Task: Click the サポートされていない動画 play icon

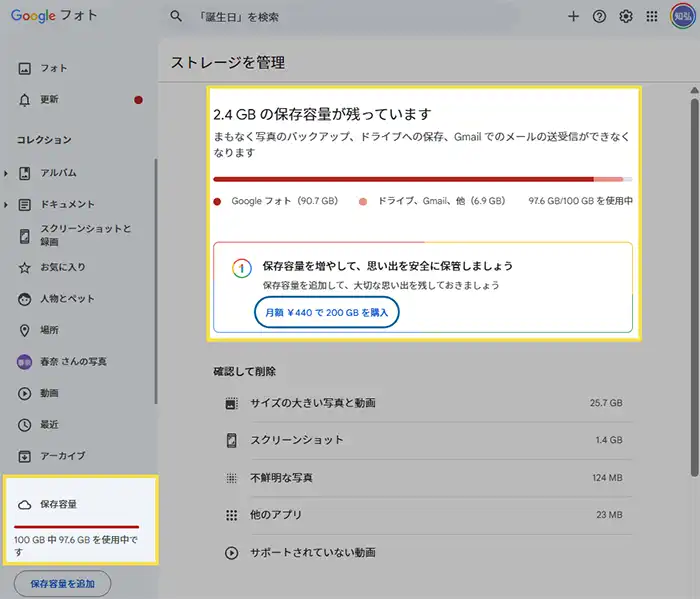Action: (x=231, y=553)
